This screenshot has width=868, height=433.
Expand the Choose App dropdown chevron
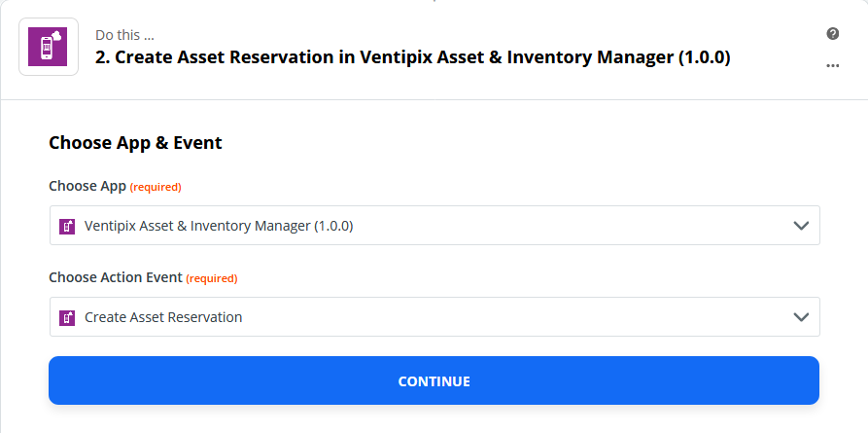[801, 226]
